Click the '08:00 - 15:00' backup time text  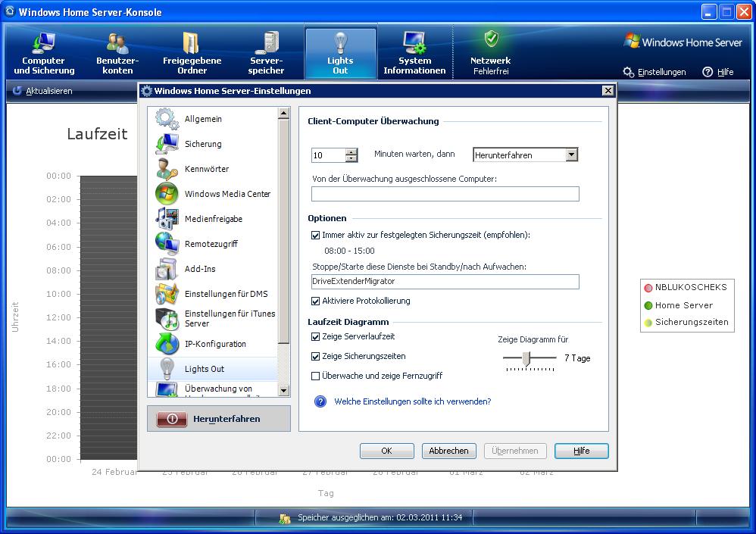tap(349, 251)
